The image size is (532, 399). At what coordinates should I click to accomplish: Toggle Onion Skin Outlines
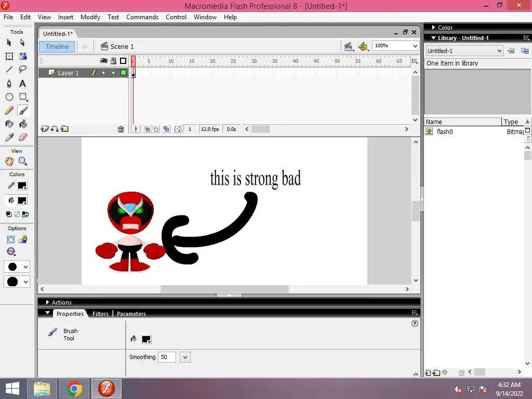(x=155, y=129)
